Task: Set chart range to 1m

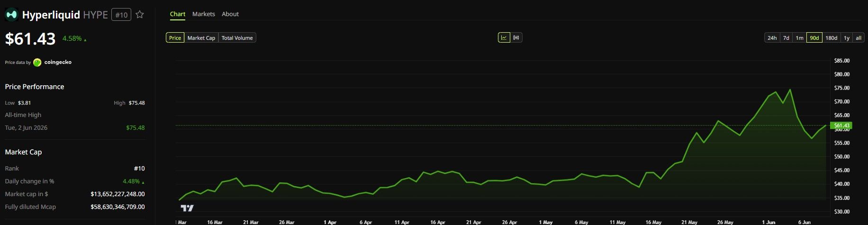Action: [799, 38]
